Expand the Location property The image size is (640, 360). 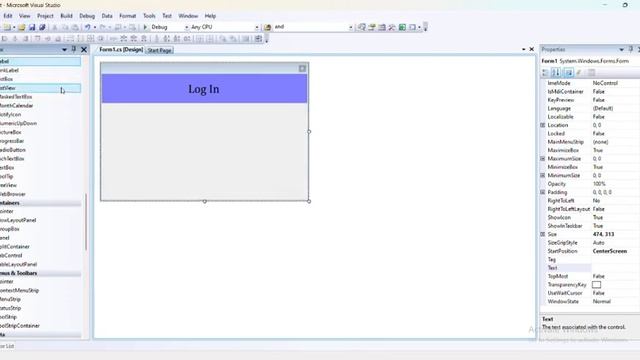point(543,125)
